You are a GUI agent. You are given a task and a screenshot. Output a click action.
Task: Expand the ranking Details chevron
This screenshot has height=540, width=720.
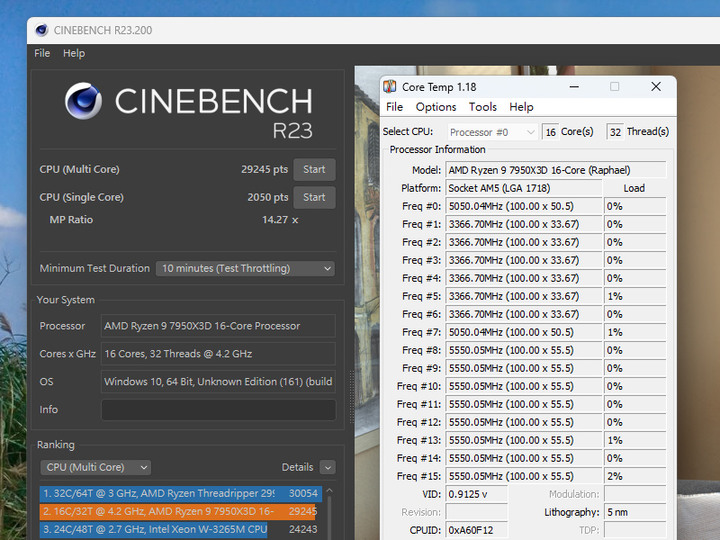pos(327,467)
